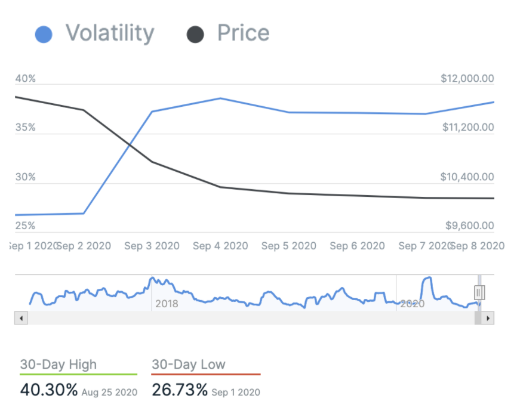
Task: Click the Sep 4 2020 axis label
Action: [220, 246]
